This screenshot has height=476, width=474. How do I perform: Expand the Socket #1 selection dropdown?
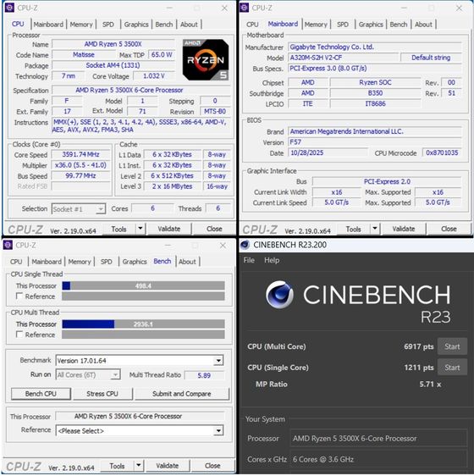[101, 209]
